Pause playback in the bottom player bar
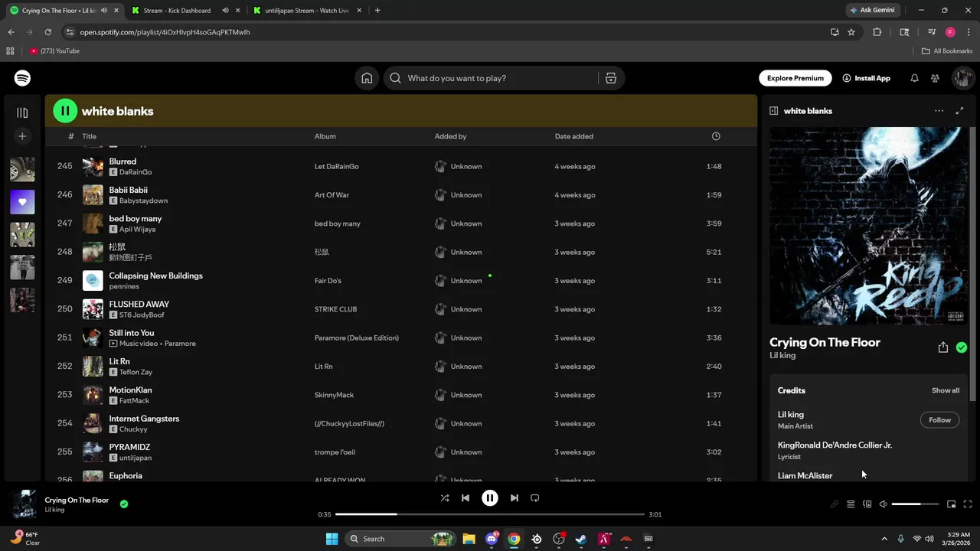This screenshot has width=980, height=551. [x=490, y=497]
